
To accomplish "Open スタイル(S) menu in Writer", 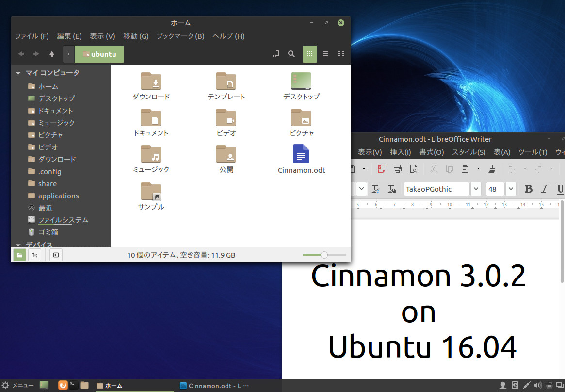I will [x=469, y=152].
